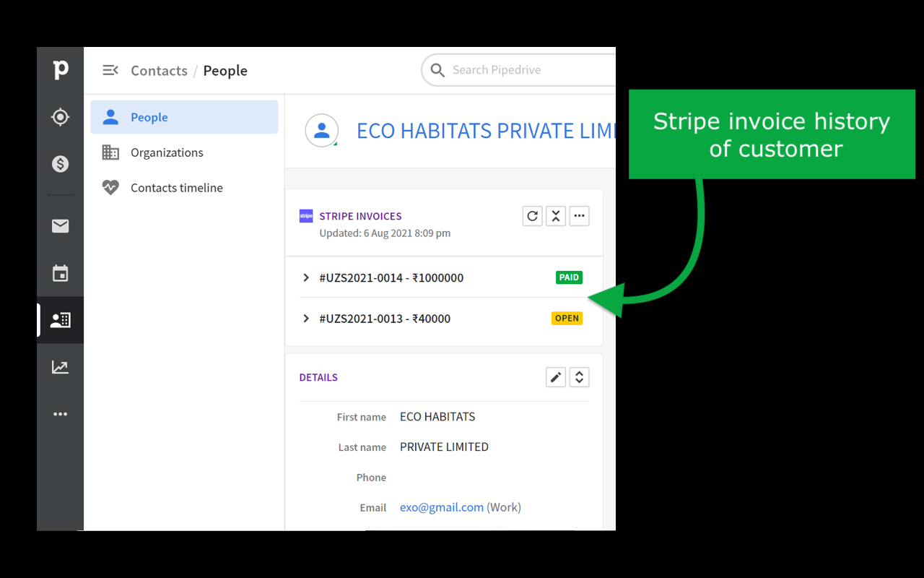The image size is (924, 578).
Task: Open Activities calendar icon in sidebar
Action: click(61, 273)
